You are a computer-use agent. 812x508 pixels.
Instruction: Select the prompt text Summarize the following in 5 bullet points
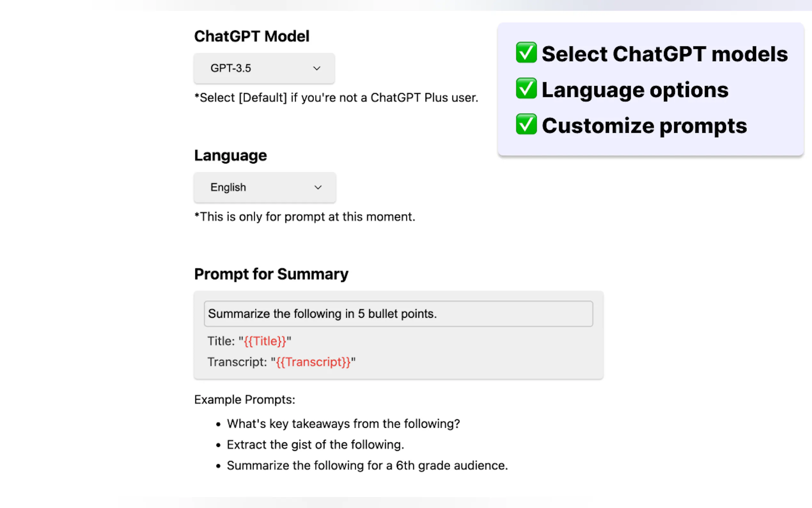click(x=322, y=314)
